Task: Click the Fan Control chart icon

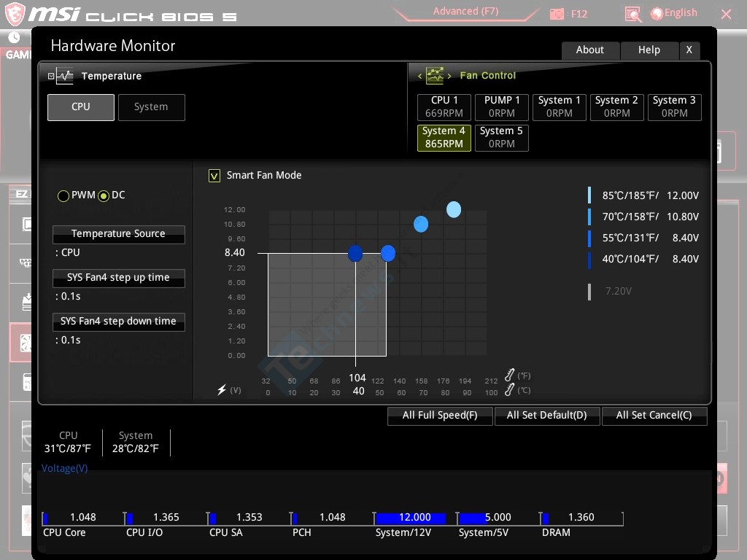Action: coord(435,76)
